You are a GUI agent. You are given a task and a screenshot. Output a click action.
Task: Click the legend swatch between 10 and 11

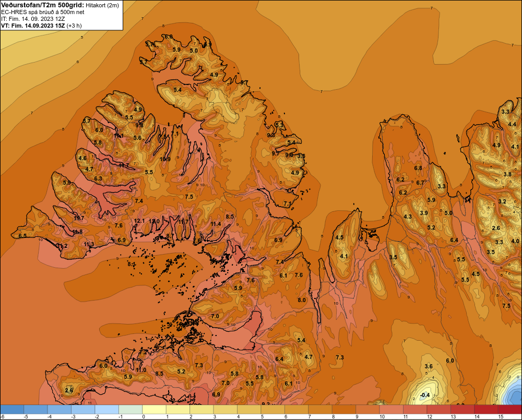point(391,410)
